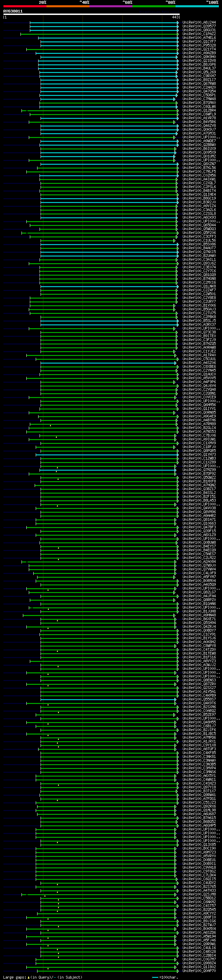
Task: Pick the UniRef100_C4UDY2 hit
Action: (199, 883)
